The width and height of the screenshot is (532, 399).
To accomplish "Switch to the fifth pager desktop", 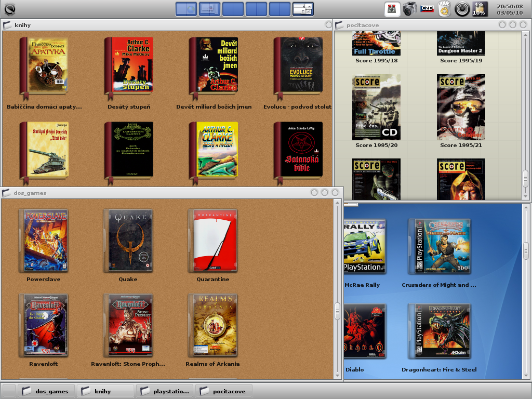I will pyautogui.click(x=280, y=9).
